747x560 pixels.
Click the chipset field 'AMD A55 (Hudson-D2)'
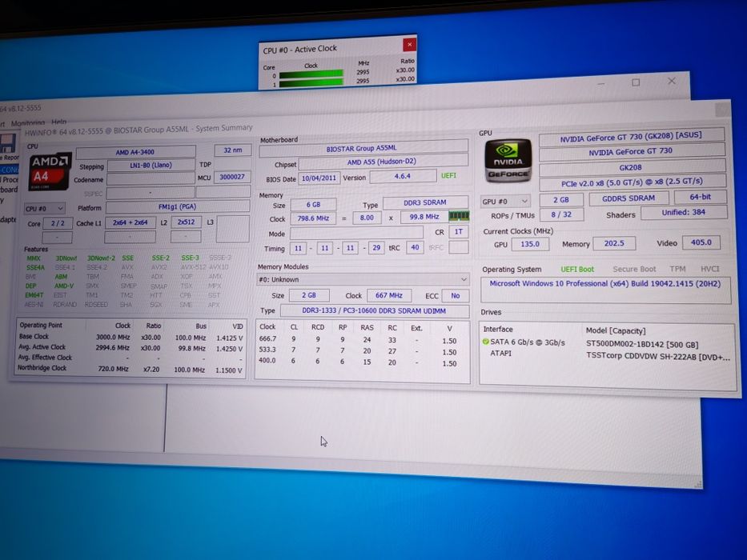[x=383, y=162]
